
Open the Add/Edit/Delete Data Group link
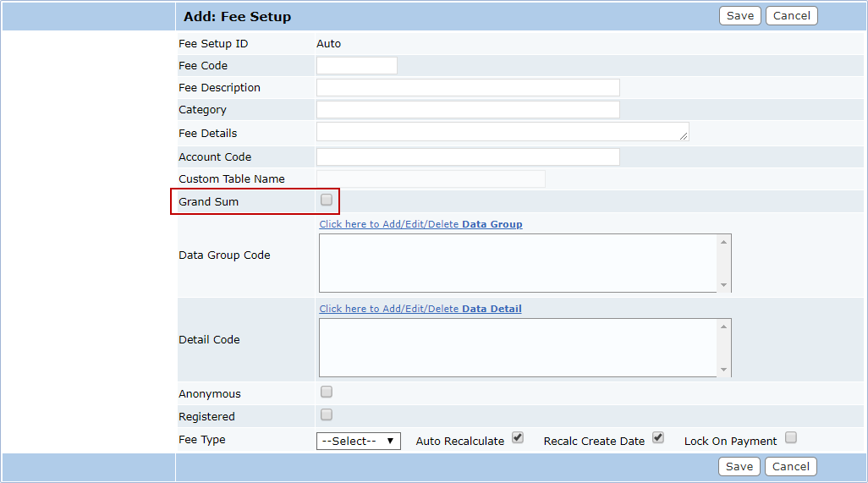(420, 224)
